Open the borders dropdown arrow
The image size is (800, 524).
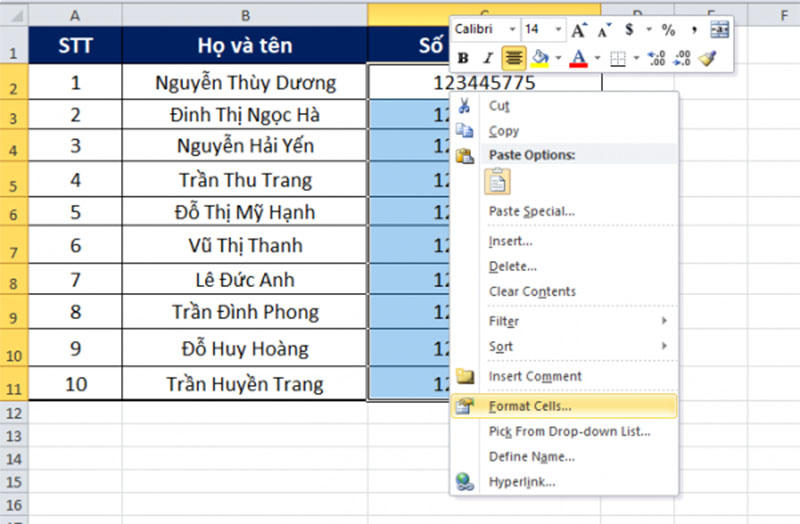click(636, 58)
